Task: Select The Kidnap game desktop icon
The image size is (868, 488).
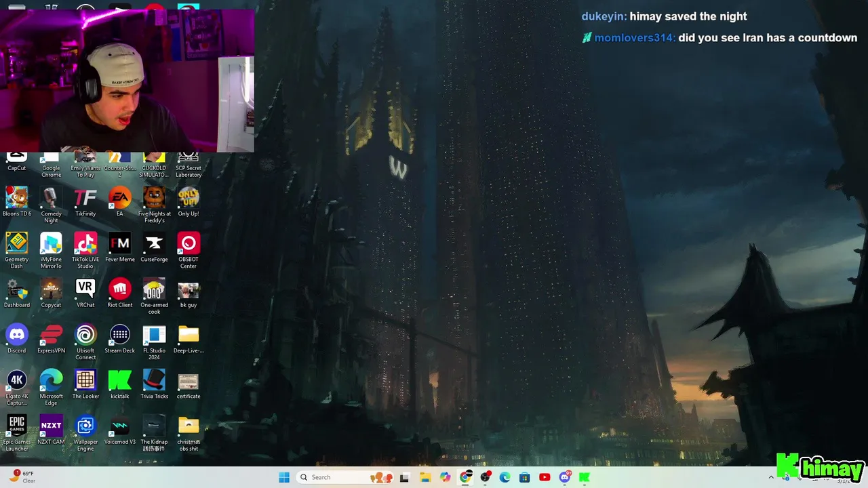Action: tap(154, 433)
